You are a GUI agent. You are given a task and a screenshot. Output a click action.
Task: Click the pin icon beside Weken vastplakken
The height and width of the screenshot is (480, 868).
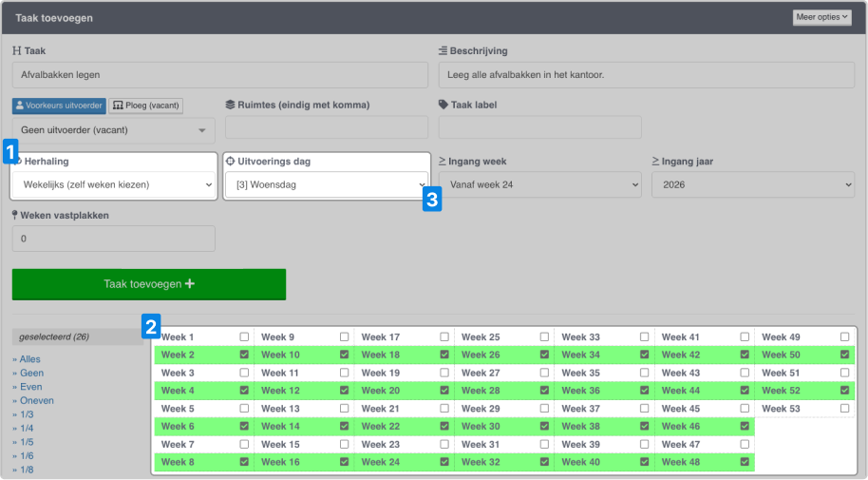(x=15, y=215)
